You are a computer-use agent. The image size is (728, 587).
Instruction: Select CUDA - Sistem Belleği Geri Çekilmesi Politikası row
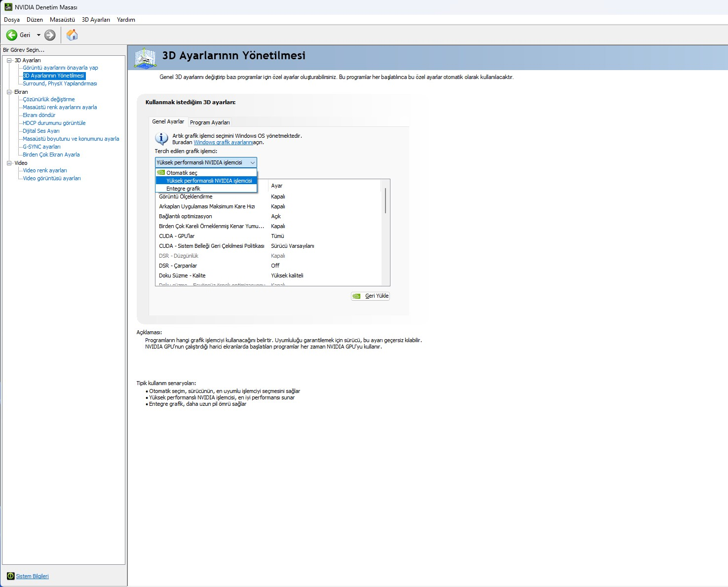click(x=268, y=246)
